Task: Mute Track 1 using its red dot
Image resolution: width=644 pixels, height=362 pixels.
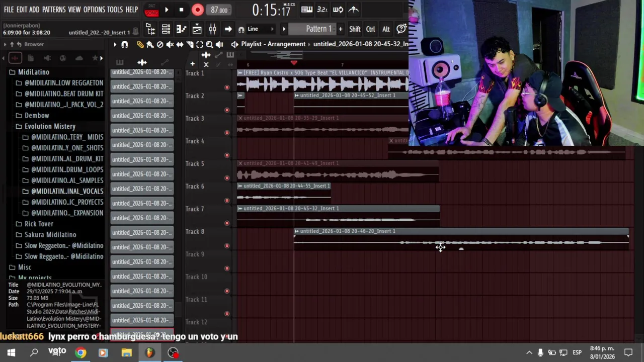Action: click(x=227, y=87)
